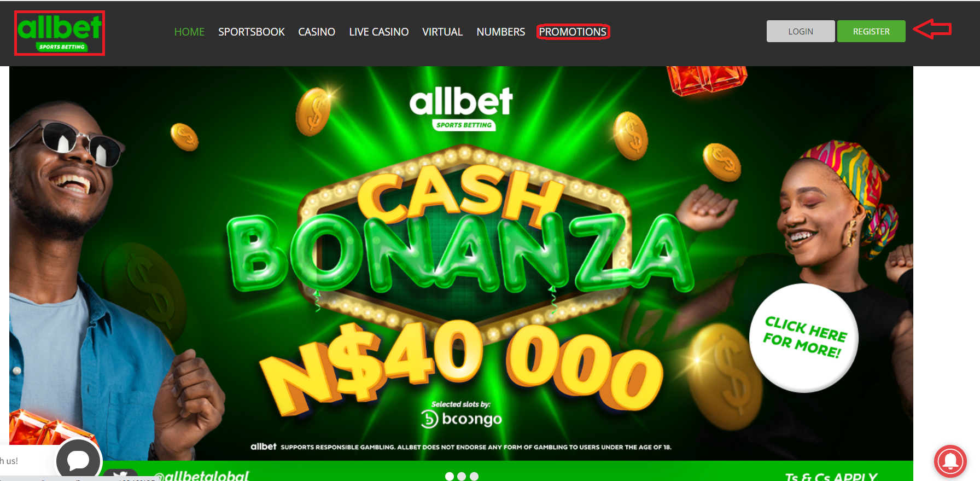Image resolution: width=980 pixels, height=481 pixels.
Task: Click the red arrow beside Register
Action: click(932, 29)
